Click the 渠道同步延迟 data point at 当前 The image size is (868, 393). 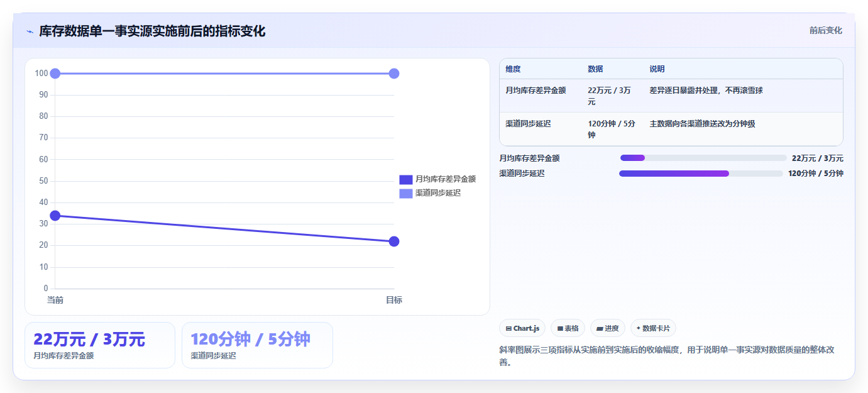(55, 74)
